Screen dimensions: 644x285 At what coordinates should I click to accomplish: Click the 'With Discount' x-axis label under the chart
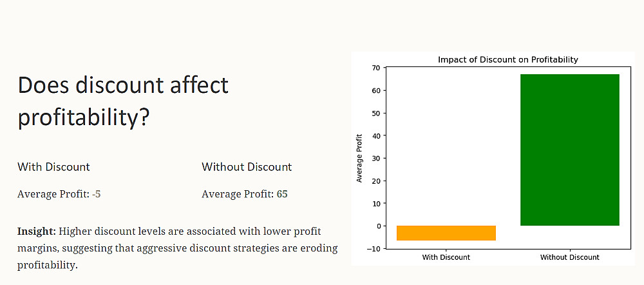[x=446, y=257]
